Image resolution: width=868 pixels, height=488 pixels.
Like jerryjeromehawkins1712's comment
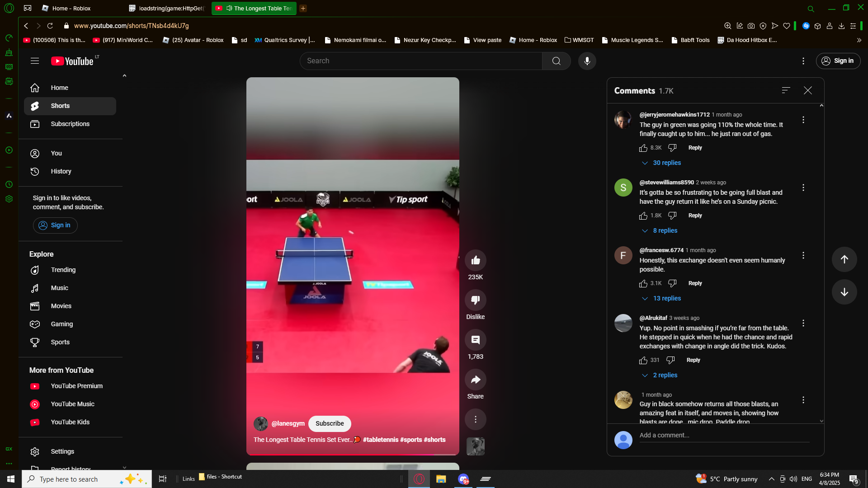click(643, 148)
